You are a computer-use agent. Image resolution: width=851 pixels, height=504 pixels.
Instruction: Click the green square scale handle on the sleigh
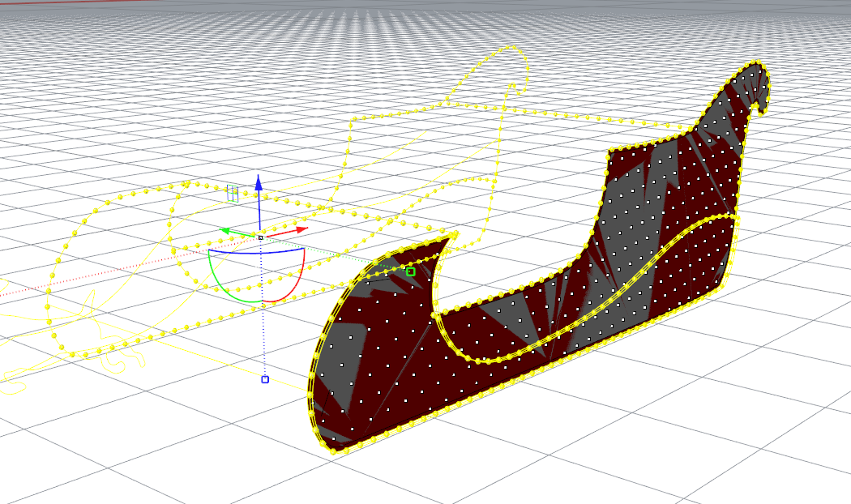411,271
